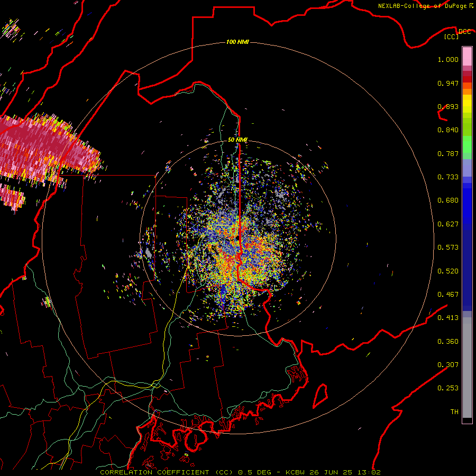Click the 26 JUN 25 13:02 timestamp

click(345, 472)
